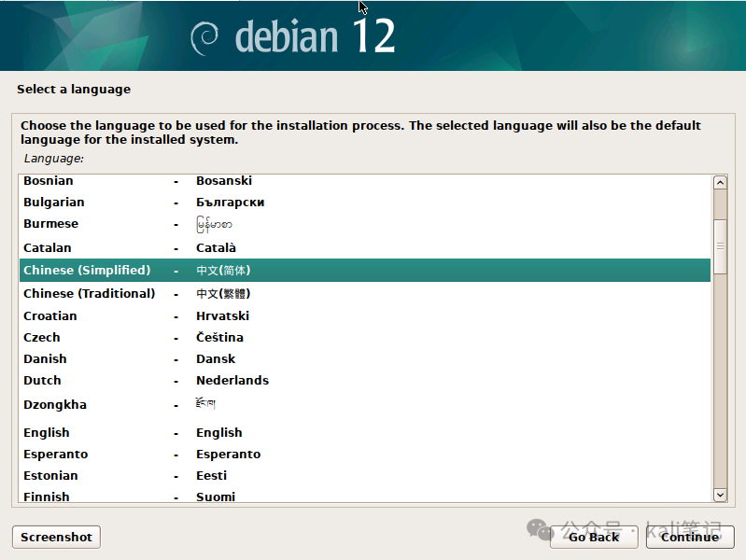Select Bulgarian language row
The image size is (746, 560).
point(365,203)
